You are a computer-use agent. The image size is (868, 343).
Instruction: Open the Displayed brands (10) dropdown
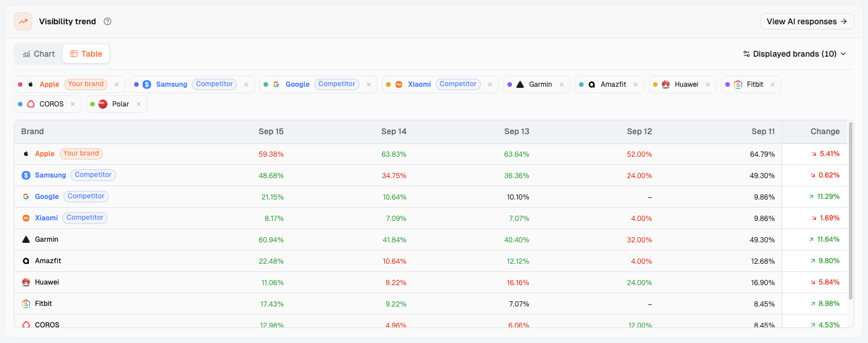point(795,54)
